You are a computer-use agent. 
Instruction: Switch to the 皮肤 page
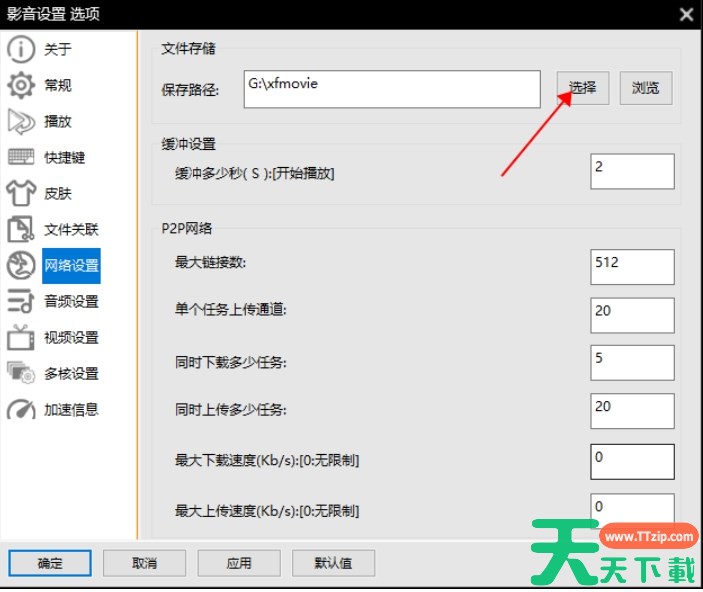(57, 193)
